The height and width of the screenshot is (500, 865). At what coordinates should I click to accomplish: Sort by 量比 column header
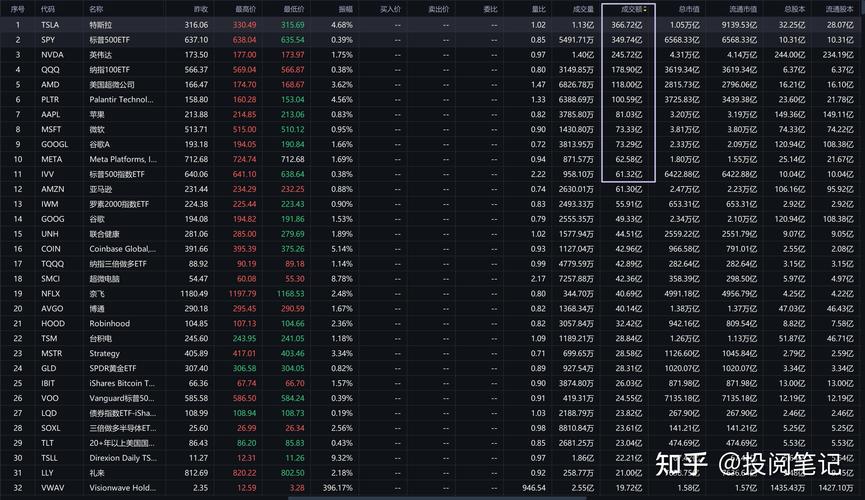[538, 9]
